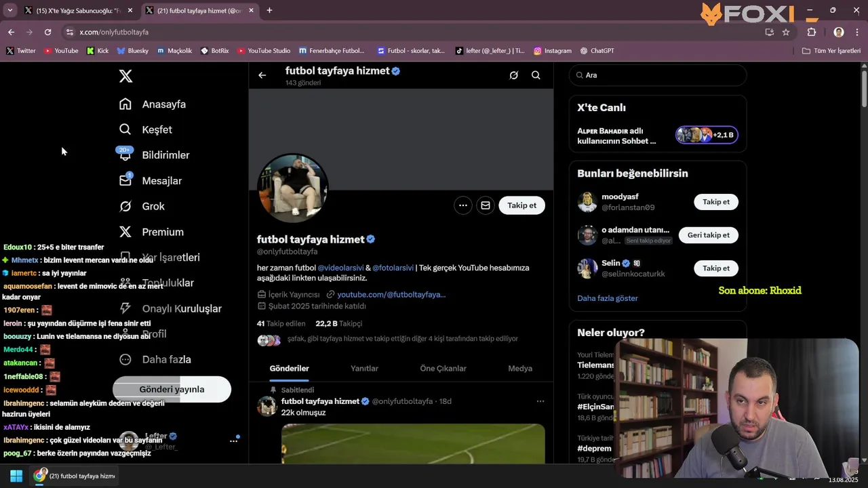Open the Windows Start menu
The width and height of the screenshot is (868, 488).
16,476
